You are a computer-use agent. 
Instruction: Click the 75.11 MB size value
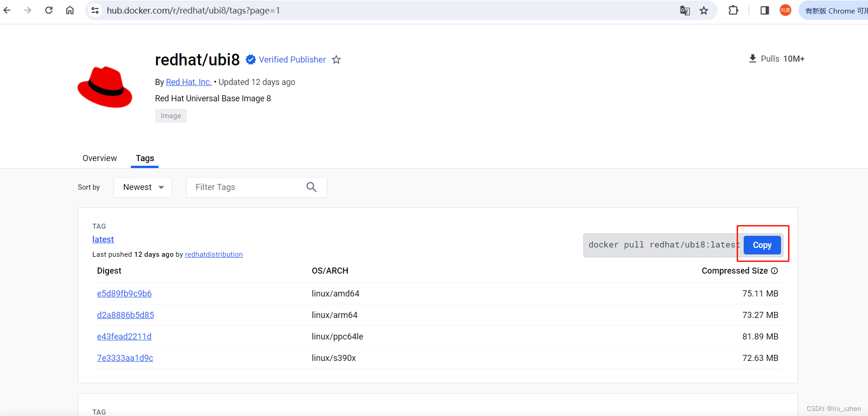click(x=760, y=294)
